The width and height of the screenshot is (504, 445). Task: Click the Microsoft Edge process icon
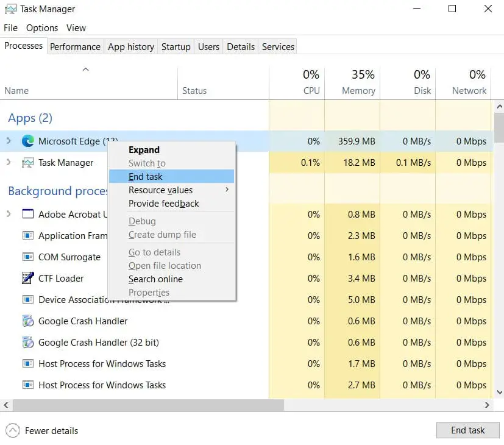(x=27, y=141)
